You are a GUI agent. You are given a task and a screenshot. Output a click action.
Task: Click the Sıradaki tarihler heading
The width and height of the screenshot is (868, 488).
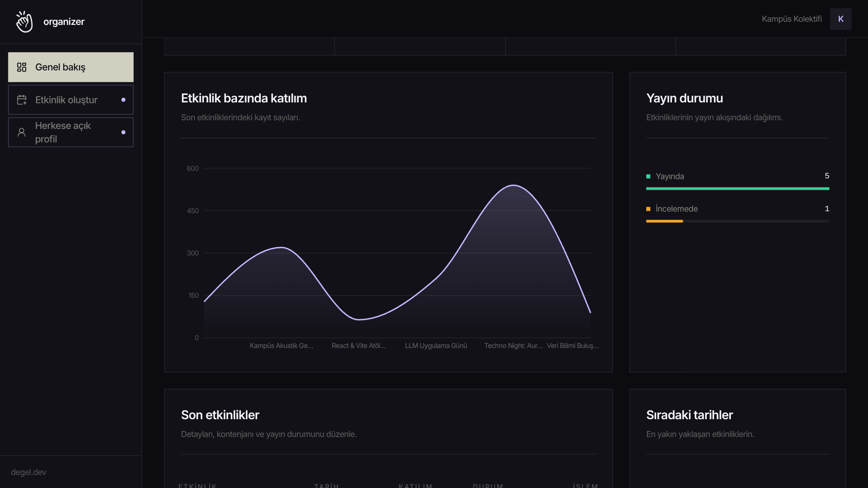coord(689,415)
